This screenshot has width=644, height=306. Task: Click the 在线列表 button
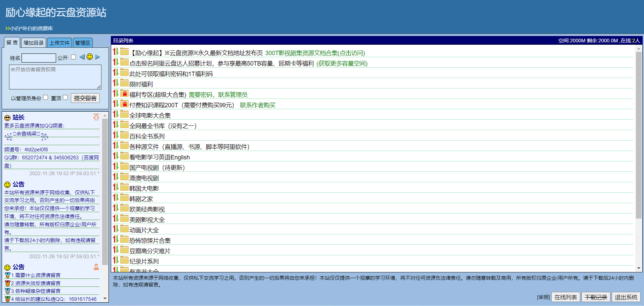[x=566, y=297]
